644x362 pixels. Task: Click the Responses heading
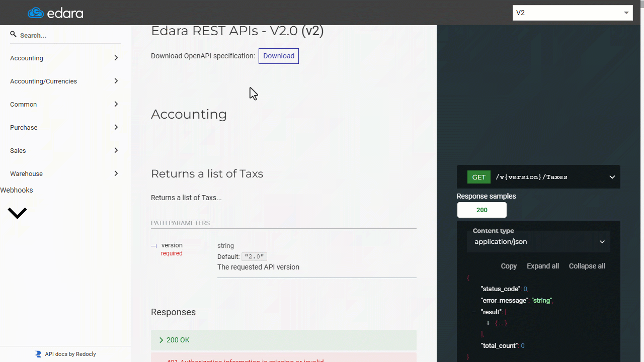pos(173,312)
